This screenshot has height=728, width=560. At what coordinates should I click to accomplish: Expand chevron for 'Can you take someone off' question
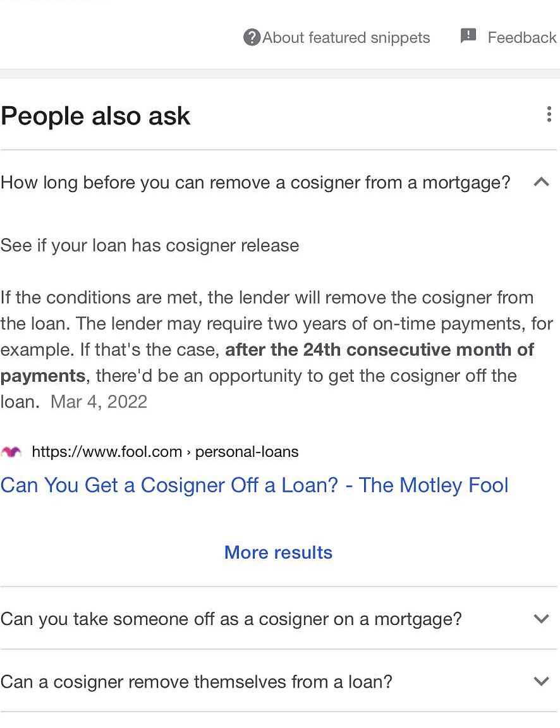coord(541,619)
